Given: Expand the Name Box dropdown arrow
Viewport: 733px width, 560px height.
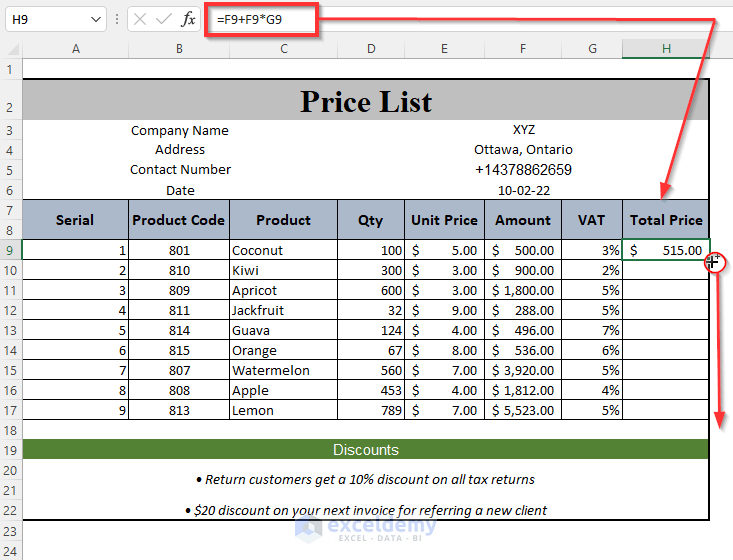Looking at the screenshot, I should 96,19.
